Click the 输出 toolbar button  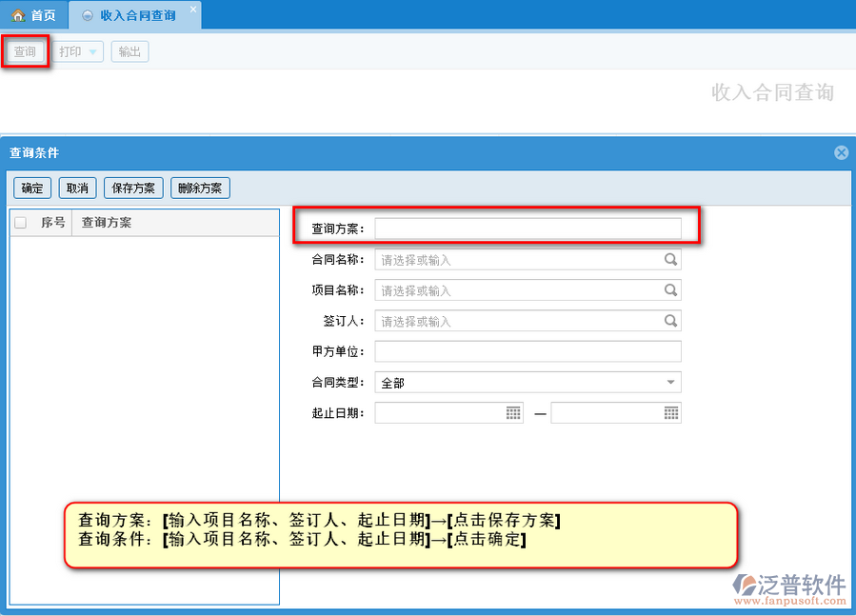[129, 52]
